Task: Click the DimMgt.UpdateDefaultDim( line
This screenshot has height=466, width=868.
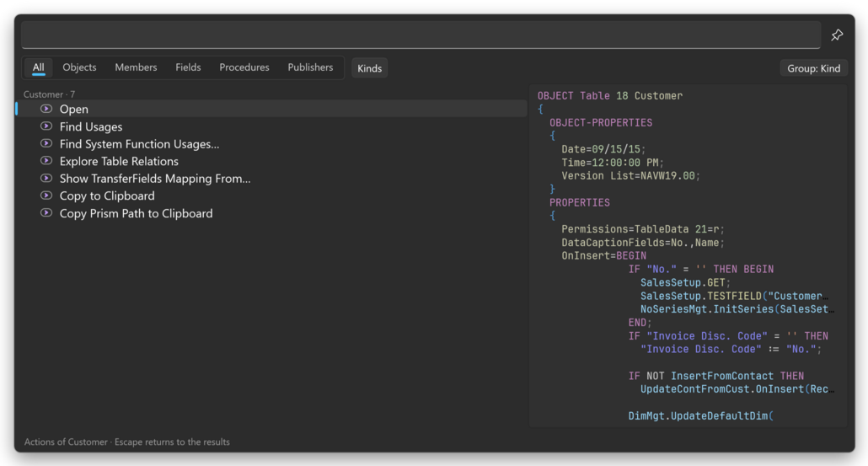Action: click(700, 415)
